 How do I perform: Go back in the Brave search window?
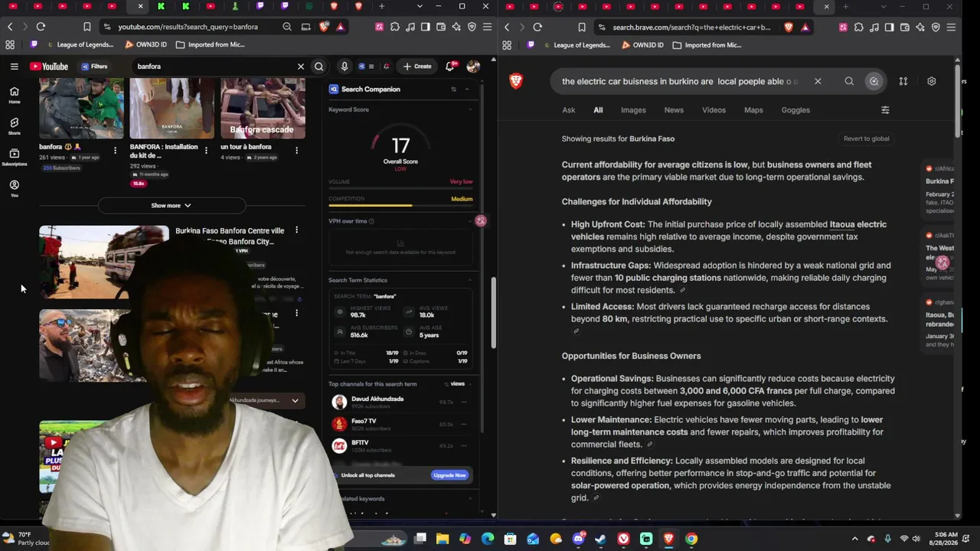(x=507, y=28)
